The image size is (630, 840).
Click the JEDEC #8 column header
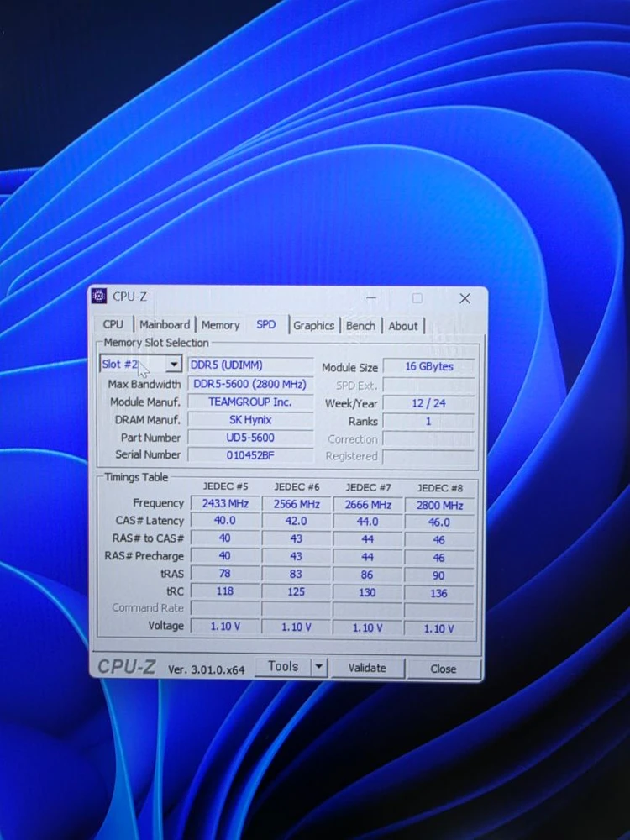pyautogui.click(x=440, y=488)
